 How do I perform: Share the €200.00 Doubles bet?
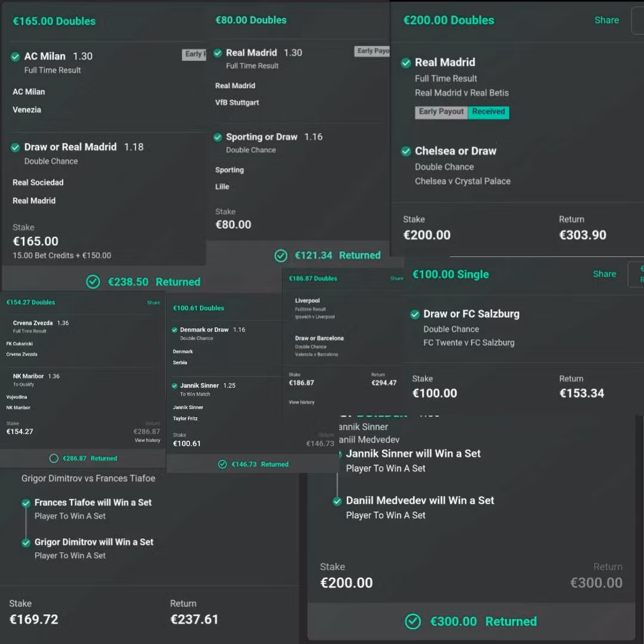(606, 20)
